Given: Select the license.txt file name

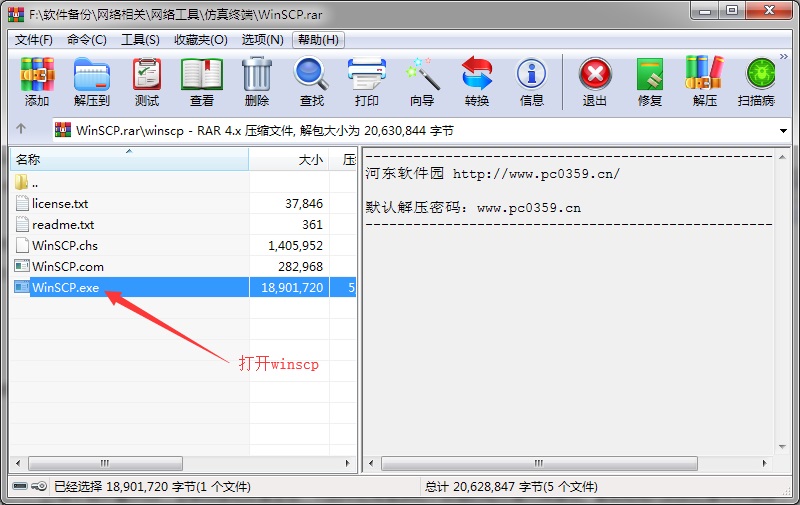Looking at the screenshot, I should click(60, 204).
